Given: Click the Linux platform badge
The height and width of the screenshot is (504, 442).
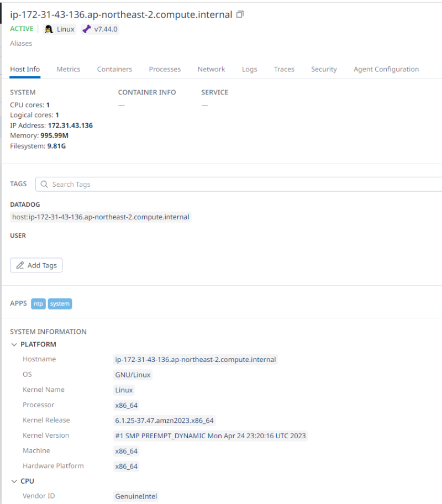Looking at the screenshot, I should [60, 29].
